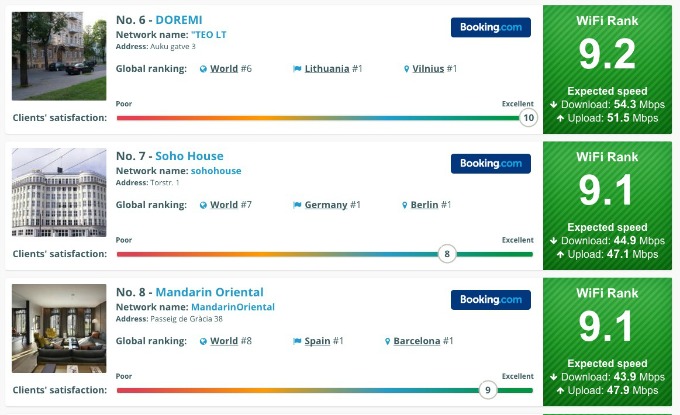Click flag icon next to Spain

[297, 341]
